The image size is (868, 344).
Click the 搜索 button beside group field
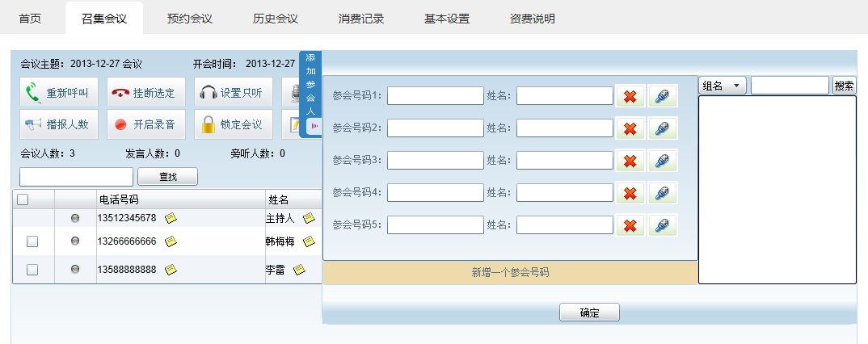tap(845, 86)
